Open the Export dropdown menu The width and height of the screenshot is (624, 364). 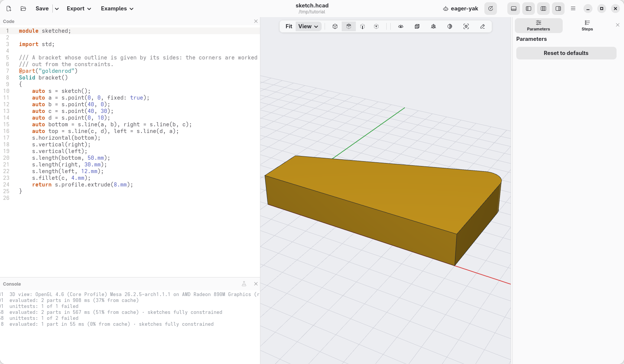tap(79, 9)
